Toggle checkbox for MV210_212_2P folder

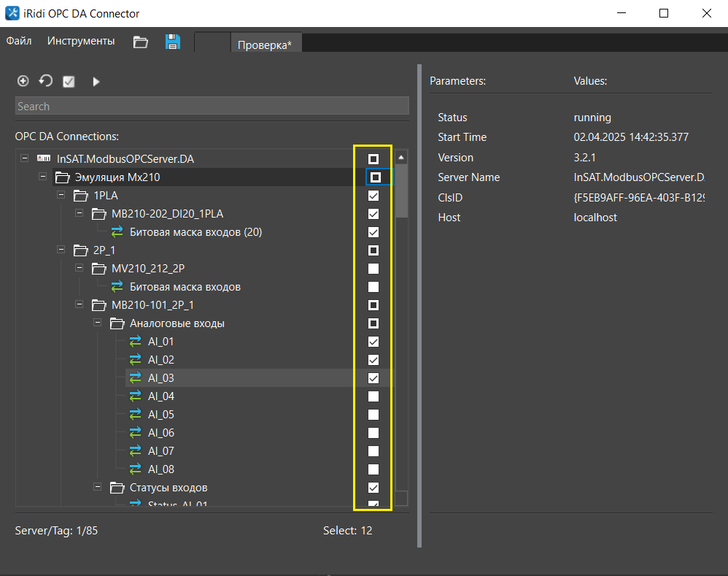(x=373, y=269)
